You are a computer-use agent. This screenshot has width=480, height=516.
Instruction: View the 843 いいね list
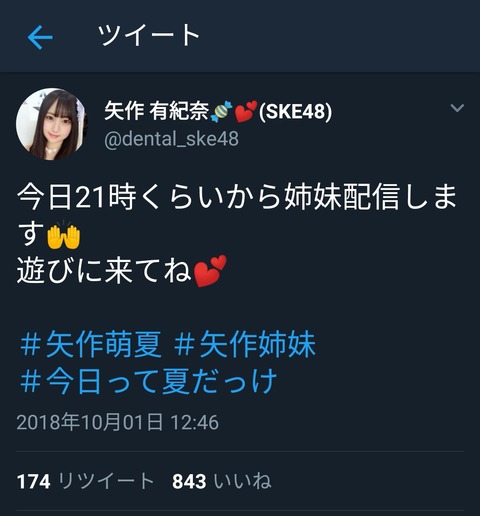click(222, 481)
